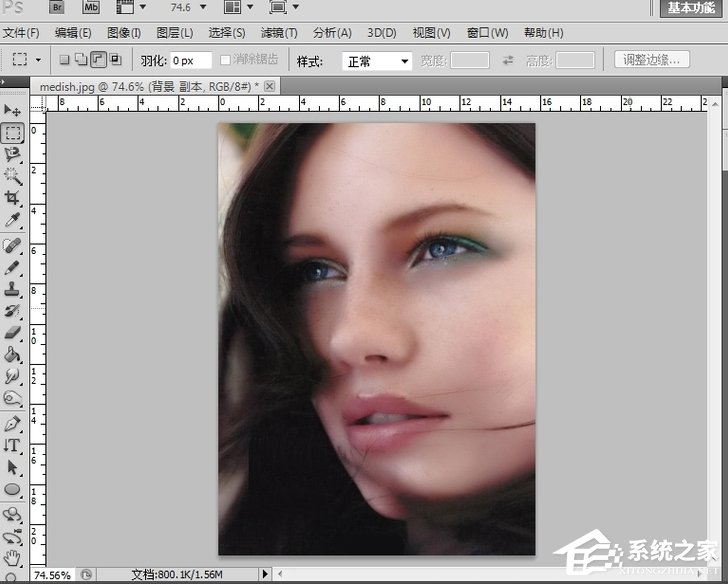Select the medish.jpg document tab
728x584 pixels.
click(x=150, y=86)
